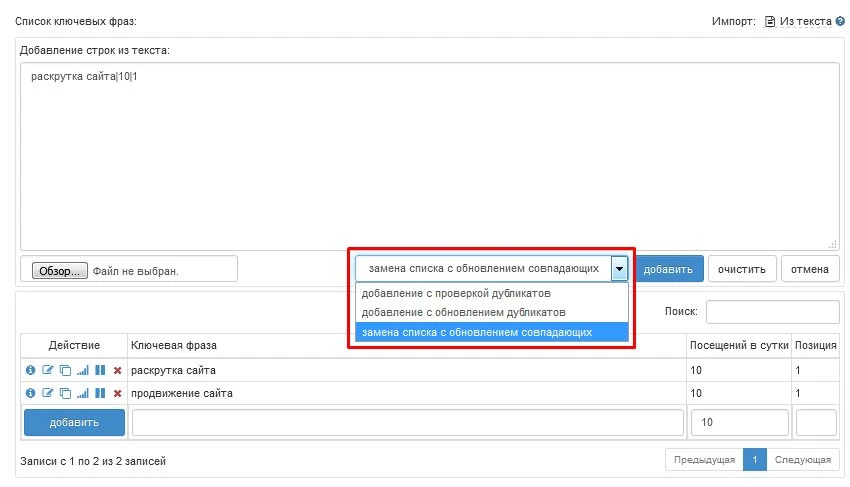Click blue help question mark near Импорт

coord(840,21)
